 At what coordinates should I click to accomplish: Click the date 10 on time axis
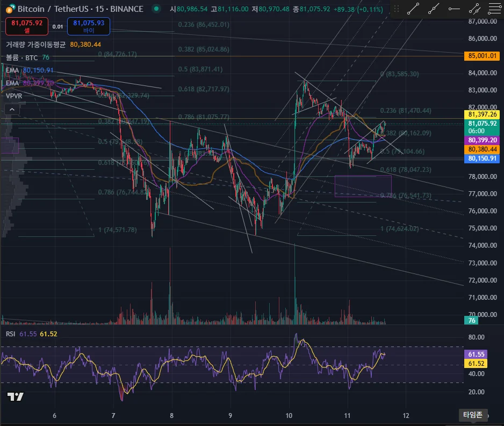click(x=289, y=415)
